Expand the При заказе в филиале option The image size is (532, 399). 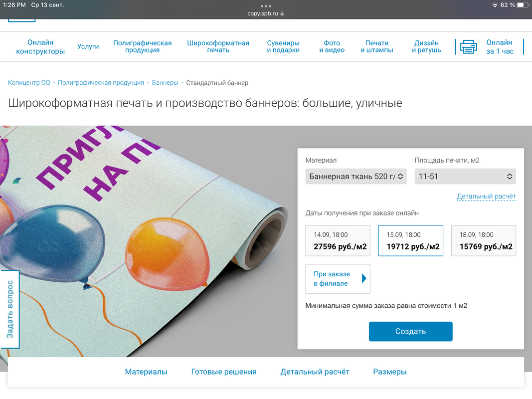tap(338, 279)
